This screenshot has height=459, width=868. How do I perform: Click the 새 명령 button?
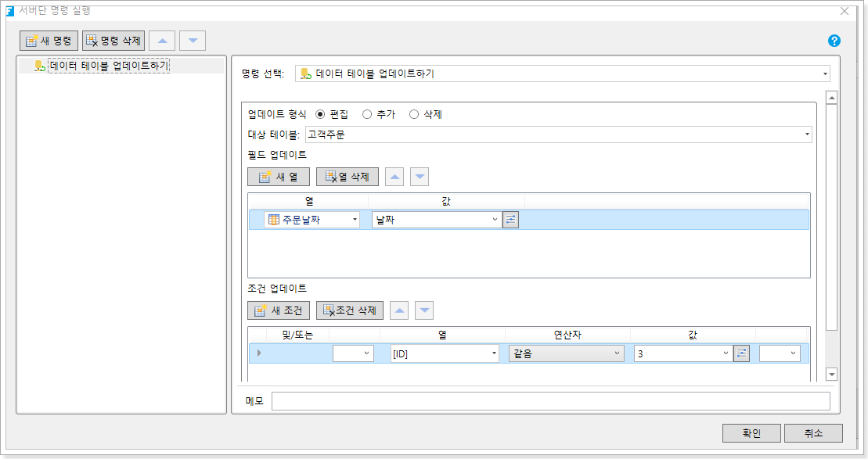point(49,41)
